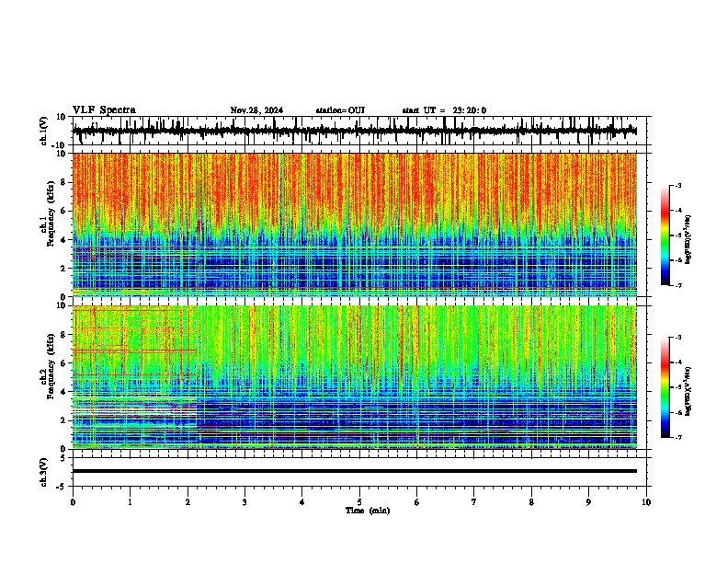Click the ch.2 color bar log(PSD) label

688,391
